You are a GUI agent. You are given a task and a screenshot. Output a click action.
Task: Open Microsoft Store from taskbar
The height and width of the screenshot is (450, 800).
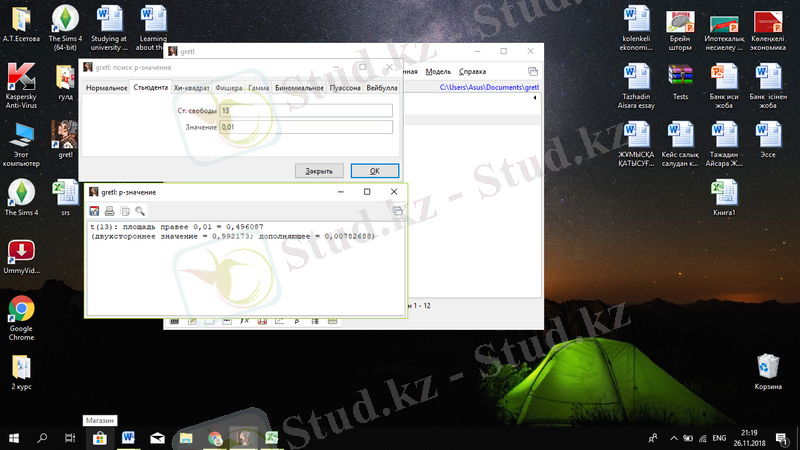tap(99, 438)
